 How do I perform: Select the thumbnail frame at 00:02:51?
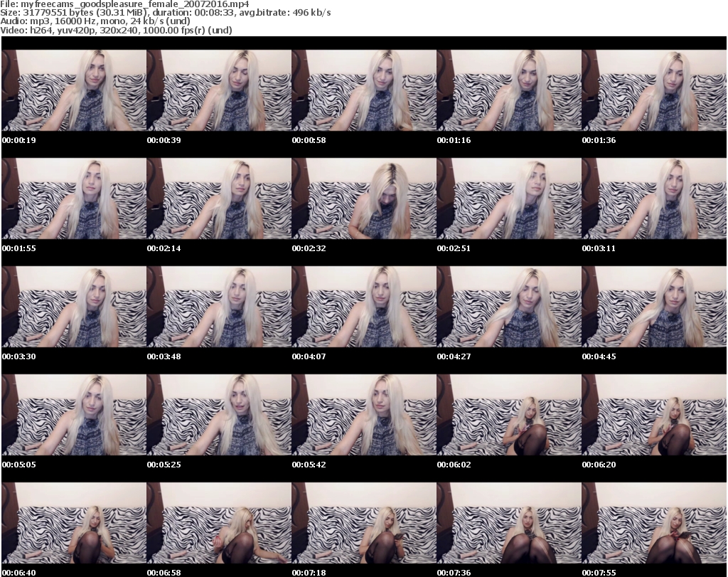tap(509, 198)
